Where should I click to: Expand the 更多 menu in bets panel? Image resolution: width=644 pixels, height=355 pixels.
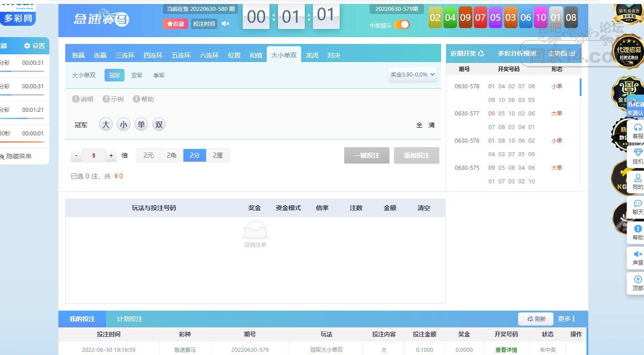click(567, 319)
